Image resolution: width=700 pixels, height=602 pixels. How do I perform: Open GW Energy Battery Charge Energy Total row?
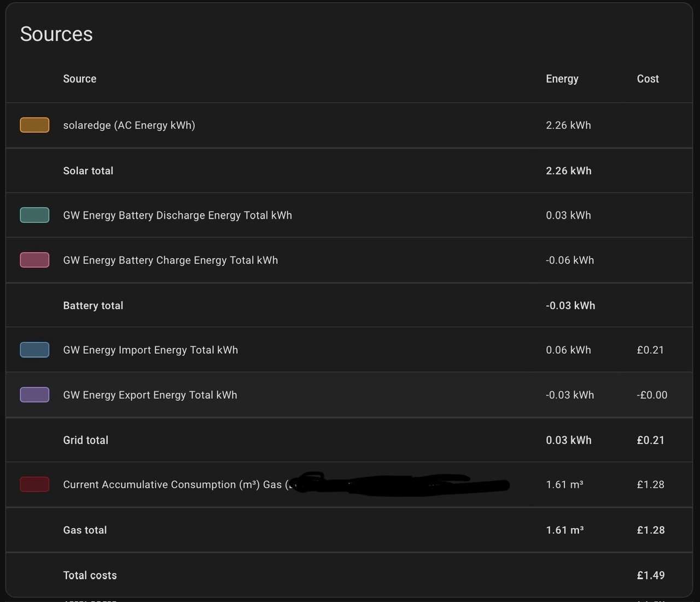click(x=349, y=260)
